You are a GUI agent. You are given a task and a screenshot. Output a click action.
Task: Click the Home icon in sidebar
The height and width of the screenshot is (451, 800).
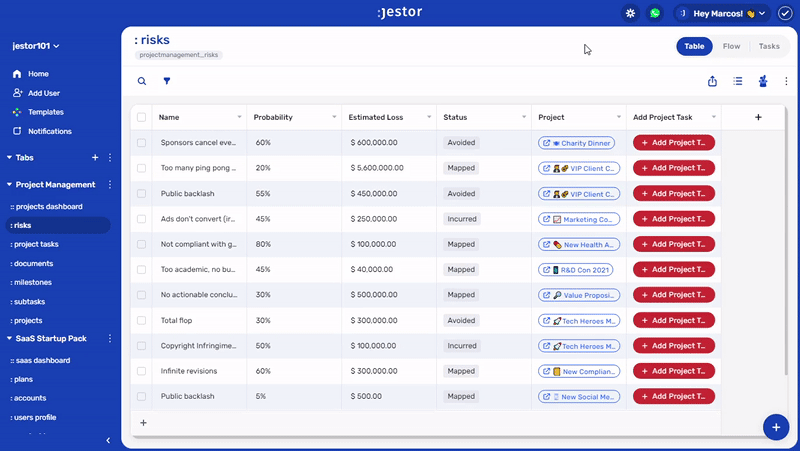click(x=17, y=74)
